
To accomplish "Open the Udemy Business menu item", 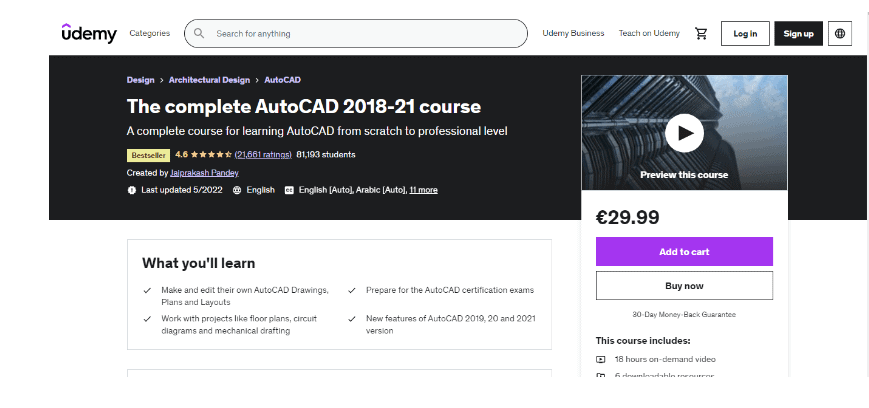I will (x=573, y=33).
